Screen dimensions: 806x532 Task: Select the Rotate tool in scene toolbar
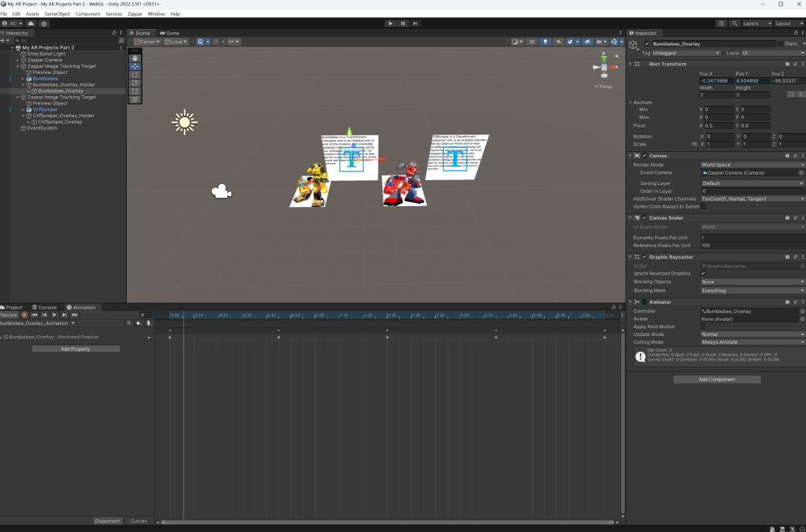click(135, 74)
